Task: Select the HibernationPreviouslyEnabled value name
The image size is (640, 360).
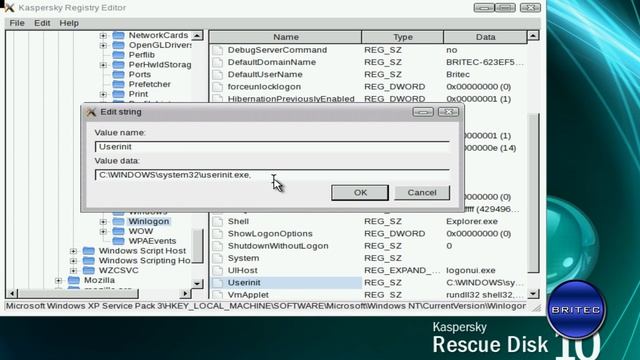Action: point(291,99)
